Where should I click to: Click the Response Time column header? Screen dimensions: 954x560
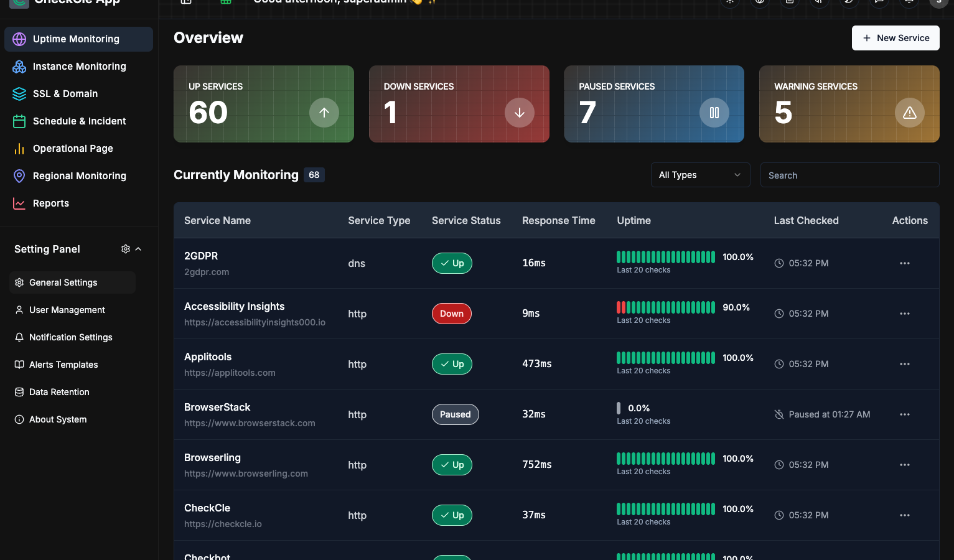(559, 220)
